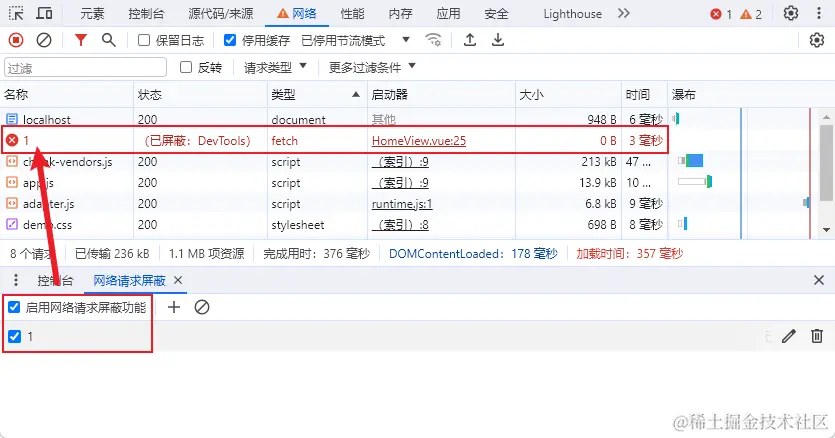The height and width of the screenshot is (438, 835).
Task: Clear the network log
Action: (x=44, y=40)
